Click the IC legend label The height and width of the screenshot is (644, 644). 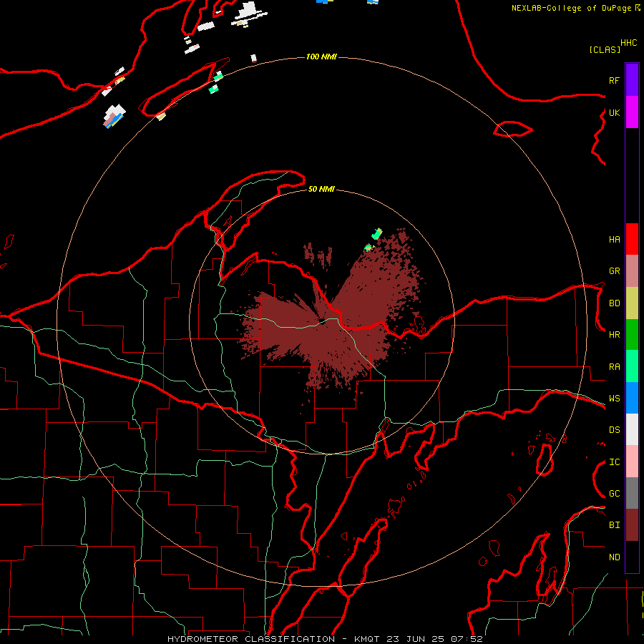pyautogui.click(x=614, y=462)
